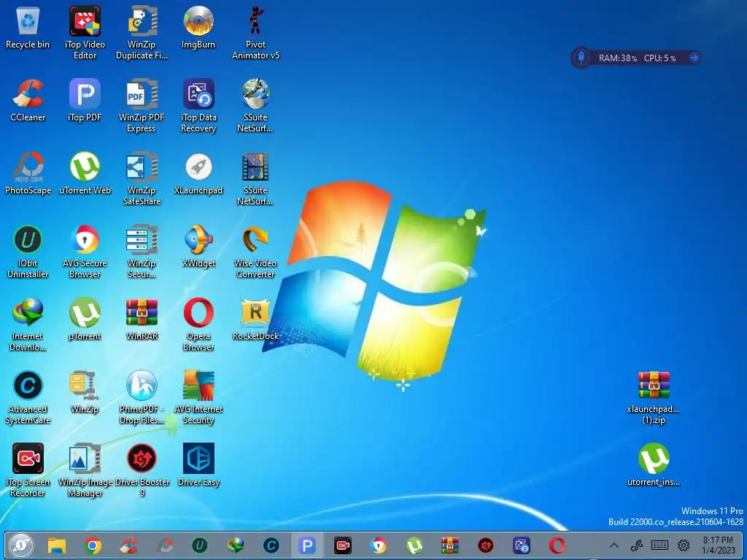747x560 pixels.
Task: Open PrimoPDF Drop Files shortcut
Action: (142, 397)
